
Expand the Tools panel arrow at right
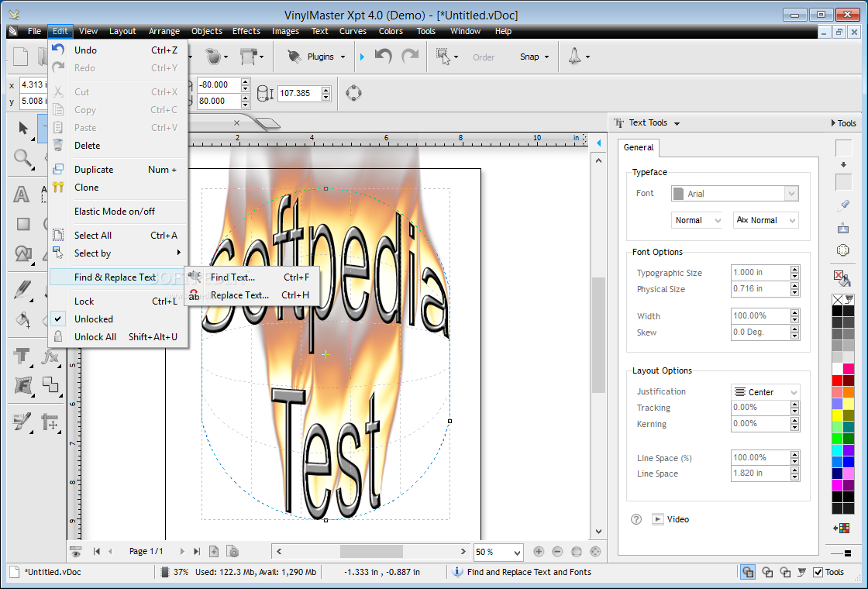[x=834, y=123]
